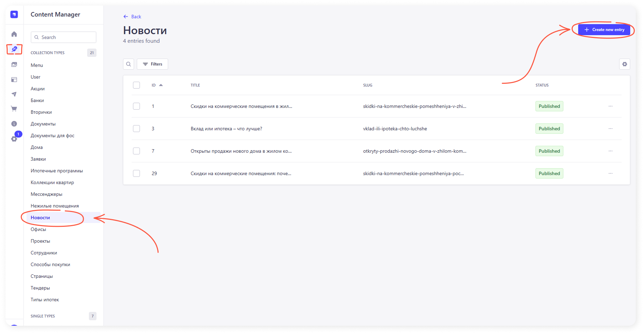Sort the list by ID column arrow
Viewport: 644px width, 334px height.
[x=161, y=85]
